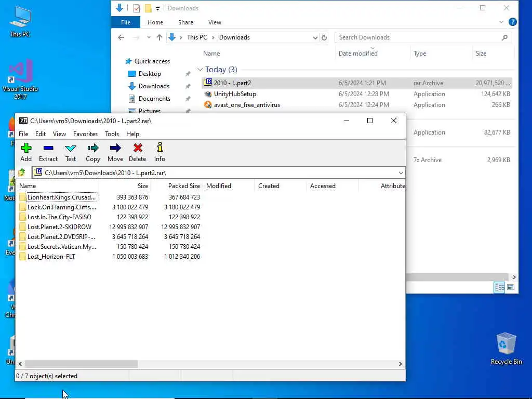This screenshot has width=532, height=399.
Task: Click the Explorer Back arrow
Action: 121,37
